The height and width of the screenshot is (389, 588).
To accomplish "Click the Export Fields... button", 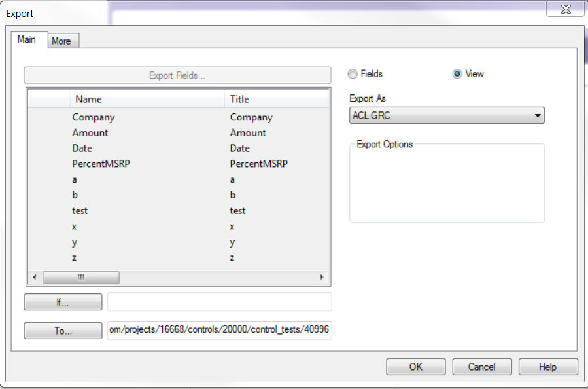I will [x=177, y=75].
